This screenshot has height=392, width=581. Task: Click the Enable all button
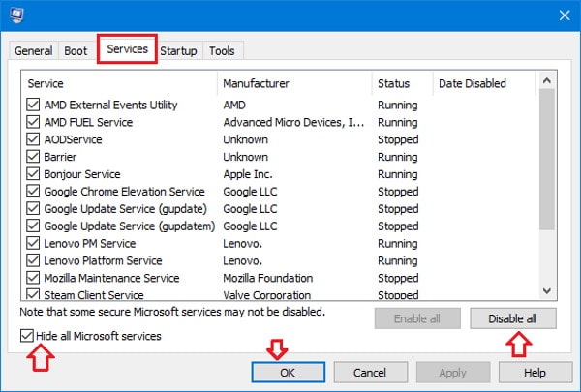[x=417, y=318]
